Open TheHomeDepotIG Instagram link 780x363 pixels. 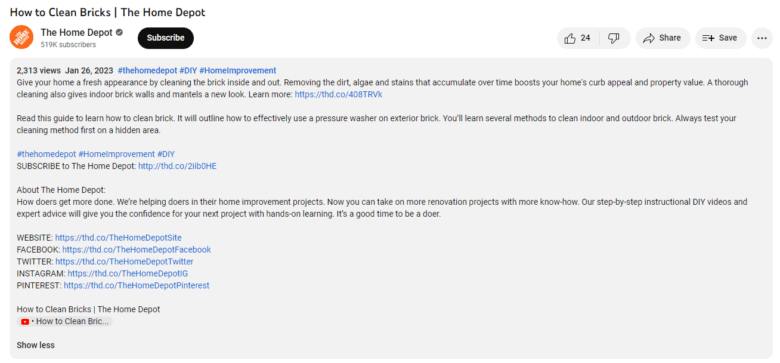pyautogui.click(x=128, y=273)
